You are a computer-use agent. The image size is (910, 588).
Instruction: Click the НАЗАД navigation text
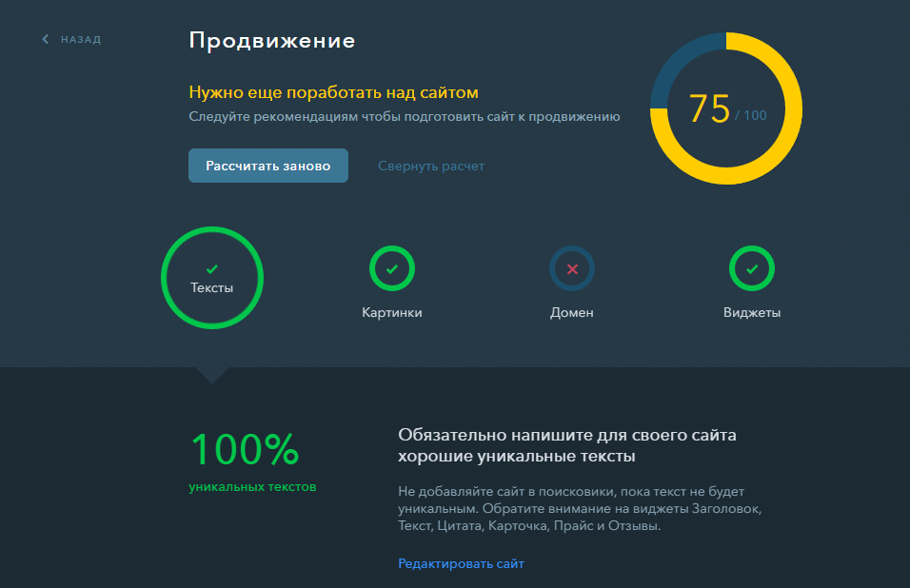pos(79,39)
